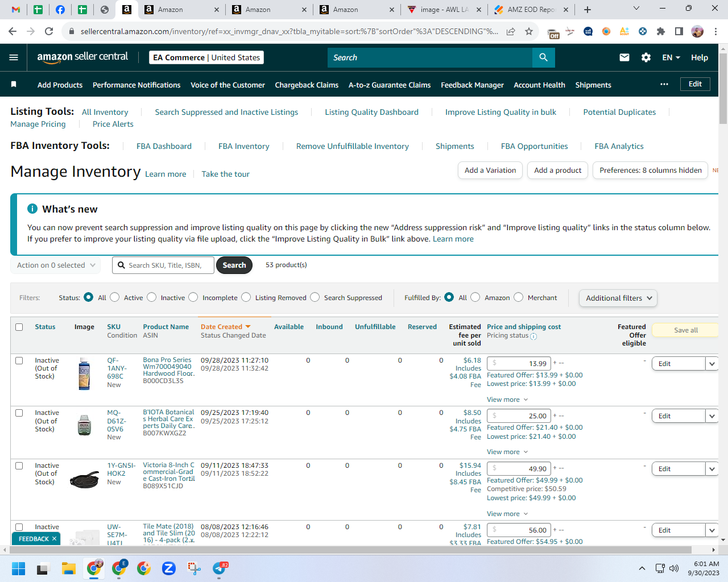Close the FEEDBACK tab with the X
Screen dimensions: 728x582
coord(55,539)
